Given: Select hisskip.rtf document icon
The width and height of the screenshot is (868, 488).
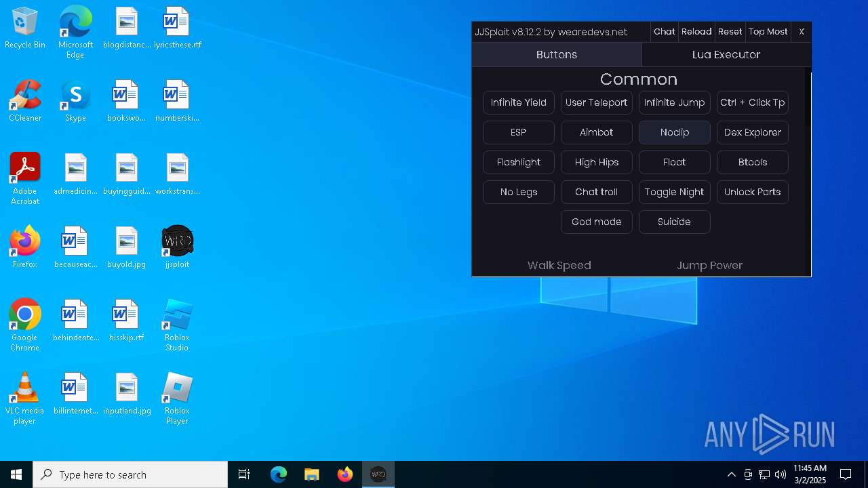Looking at the screenshot, I should click(126, 321).
